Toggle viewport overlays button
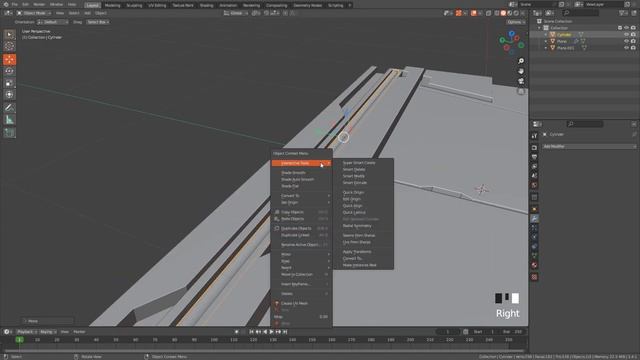 point(473,13)
